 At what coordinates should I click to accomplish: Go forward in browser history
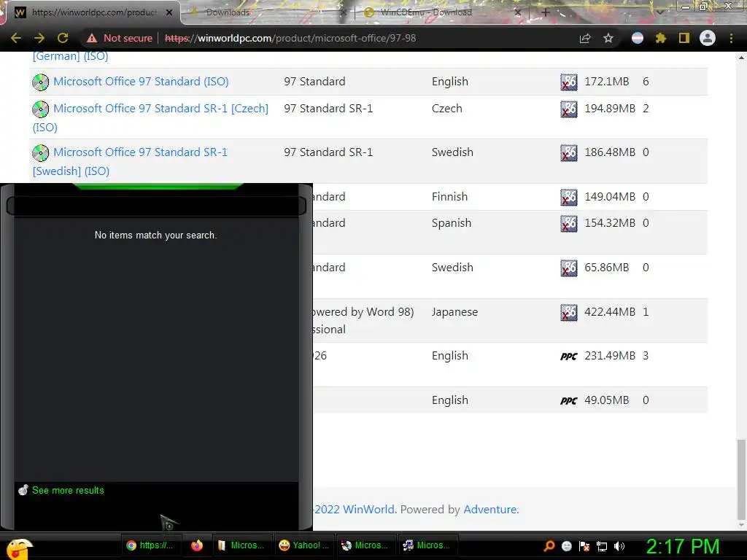tap(39, 38)
